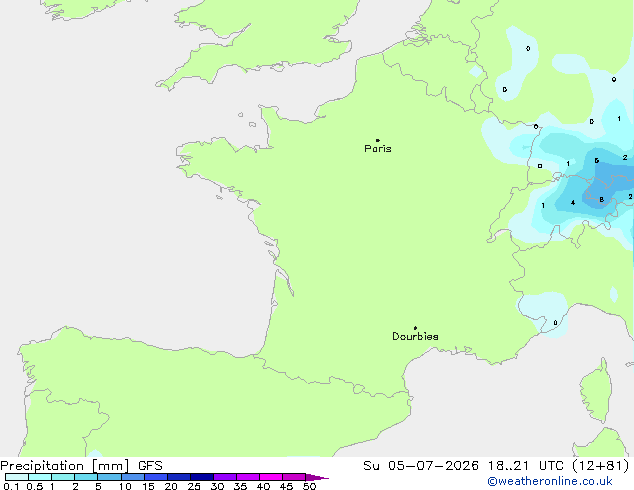
Task: Click the 0.1–0.5 mm legend color swatch
Action: (x=17, y=477)
